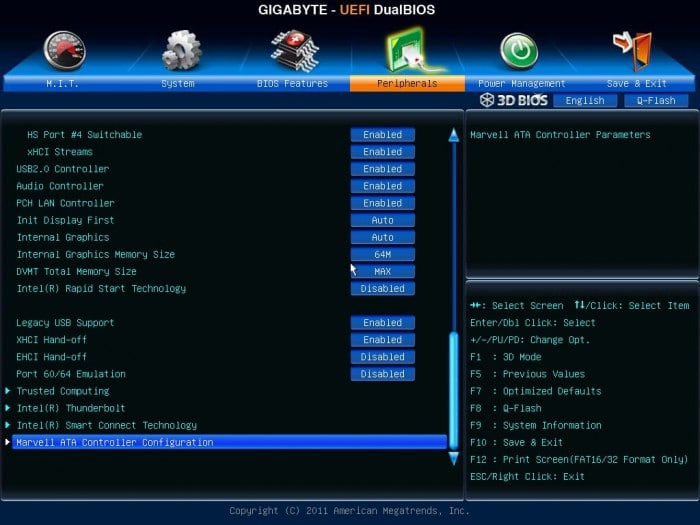The image size is (700, 525).
Task: Click the settings list scrollbar thumb
Action: point(454,391)
